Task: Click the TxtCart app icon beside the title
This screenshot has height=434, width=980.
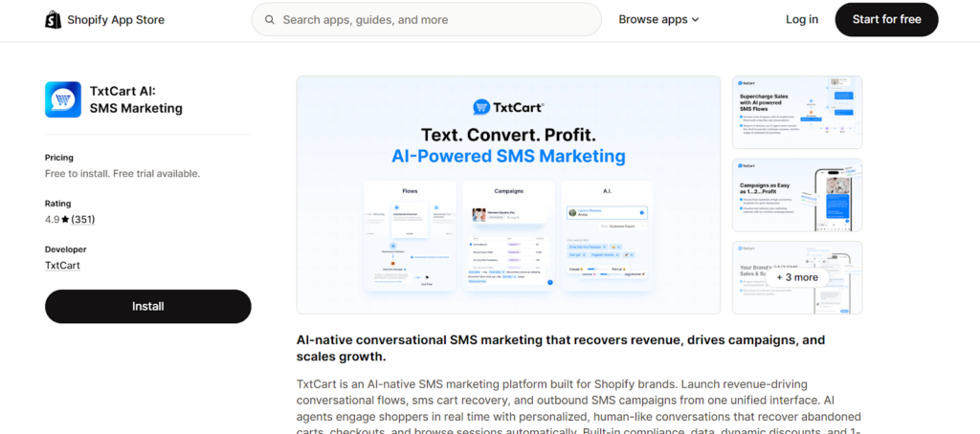Action: [x=63, y=99]
